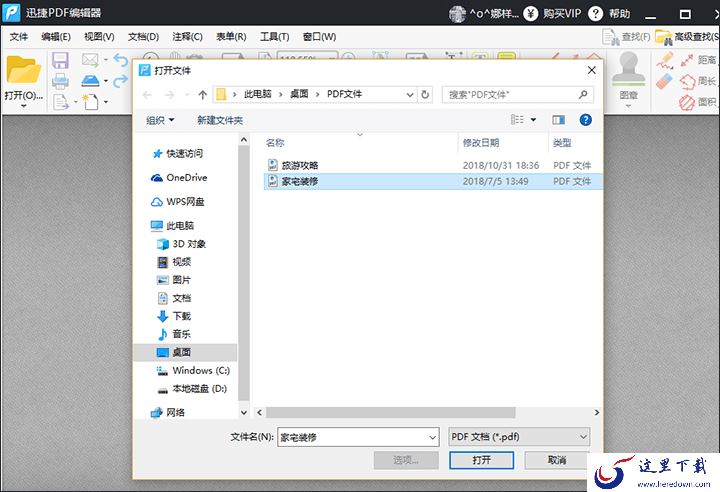The height and width of the screenshot is (492, 720).
Task: Open the Document (文档) menu
Action: click(143, 37)
